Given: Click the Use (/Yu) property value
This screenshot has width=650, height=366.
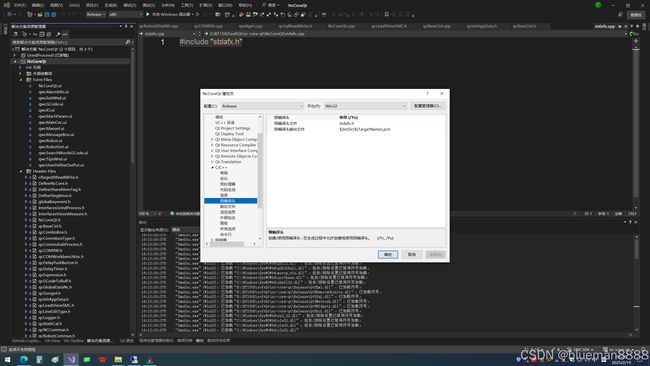Looking at the screenshot, I should point(349,118).
